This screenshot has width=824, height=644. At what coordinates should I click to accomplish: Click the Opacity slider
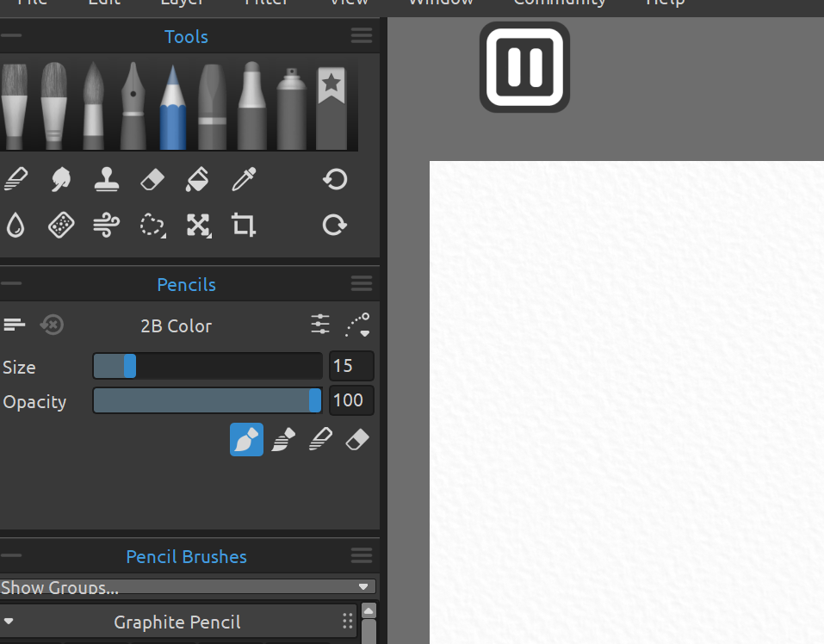pyautogui.click(x=208, y=401)
